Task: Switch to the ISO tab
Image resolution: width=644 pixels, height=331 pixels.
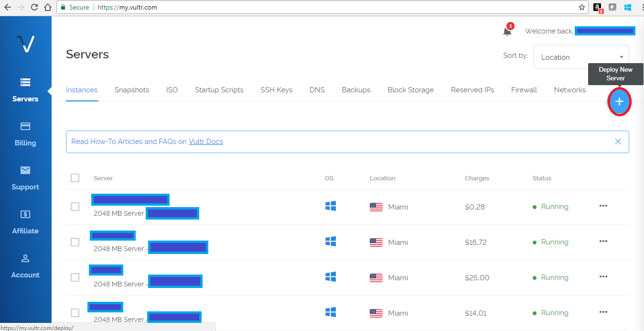Action: pos(172,90)
